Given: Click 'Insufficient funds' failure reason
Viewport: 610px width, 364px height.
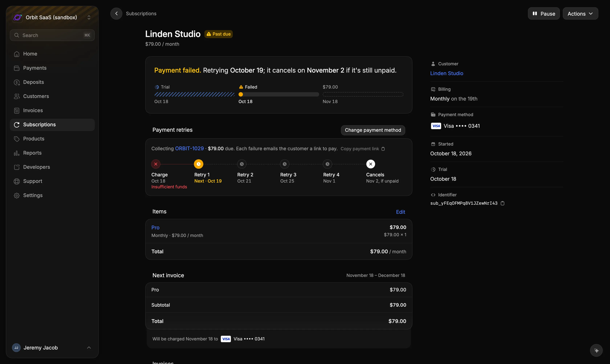Looking at the screenshot, I should (169, 187).
